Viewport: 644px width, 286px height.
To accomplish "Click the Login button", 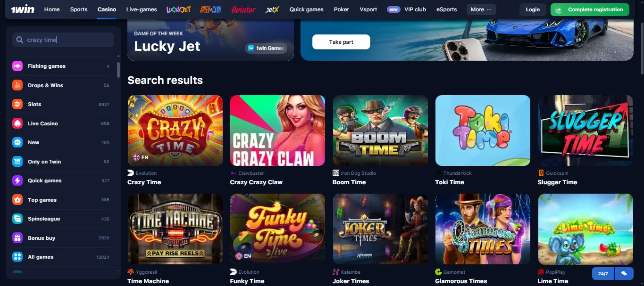I will click(x=533, y=9).
